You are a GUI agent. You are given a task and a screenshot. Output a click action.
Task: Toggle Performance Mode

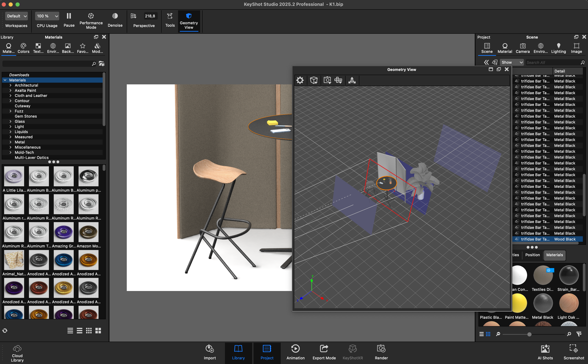coord(91,16)
